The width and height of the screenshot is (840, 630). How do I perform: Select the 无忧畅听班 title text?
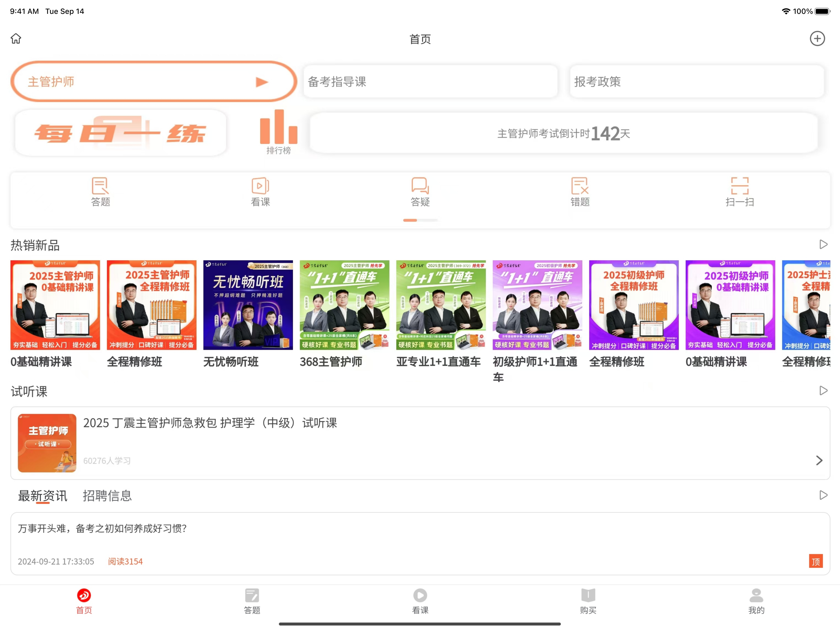coord(231,362)
